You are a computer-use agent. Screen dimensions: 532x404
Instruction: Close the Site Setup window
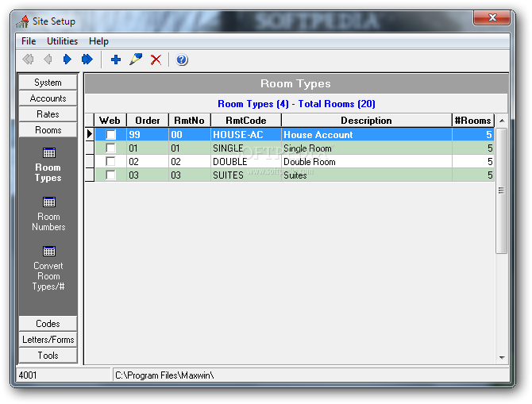[x=492, y=17]
